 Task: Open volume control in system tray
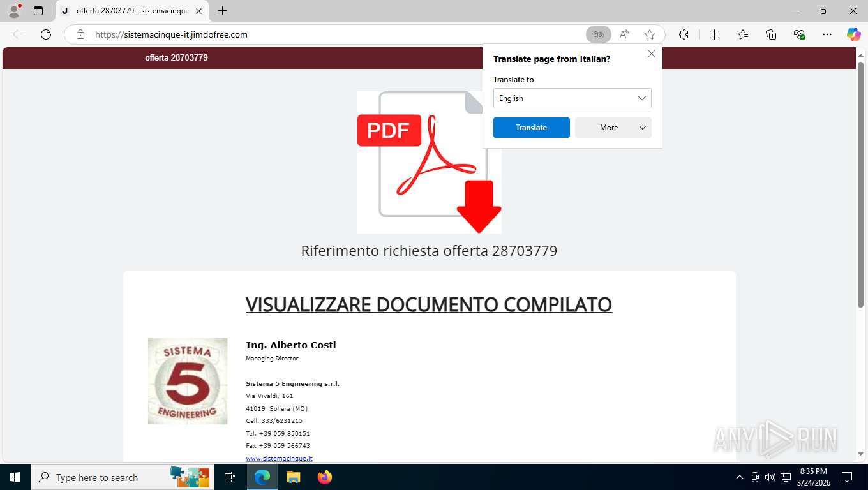click(770, 477)
